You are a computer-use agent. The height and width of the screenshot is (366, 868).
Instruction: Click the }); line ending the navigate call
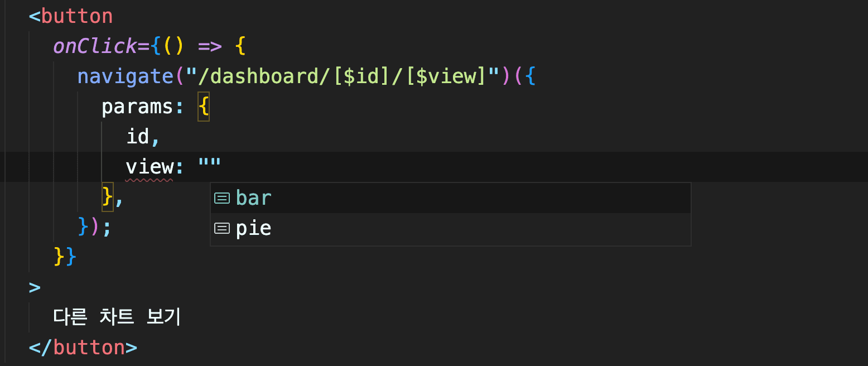point(95,227)
